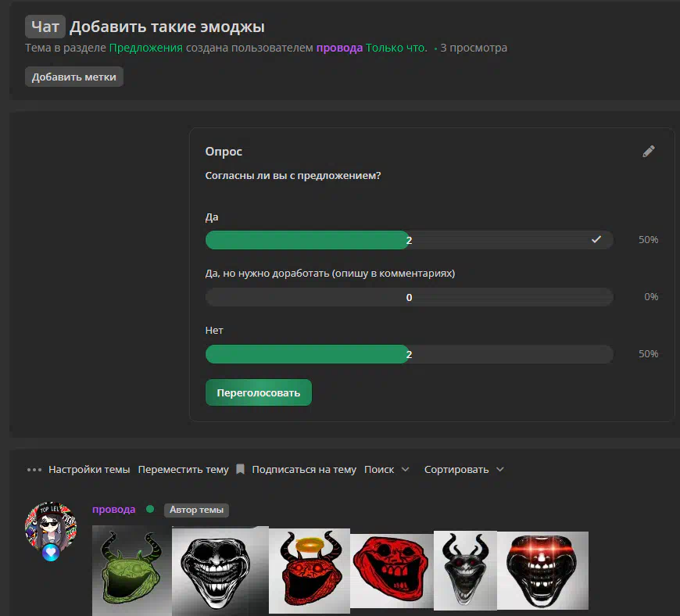
Task: Click the Нет poll option label
Action: tap(214, 330)
